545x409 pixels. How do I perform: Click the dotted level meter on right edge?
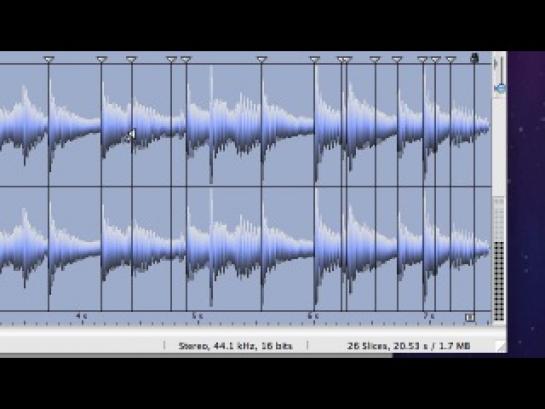[499, 281]
